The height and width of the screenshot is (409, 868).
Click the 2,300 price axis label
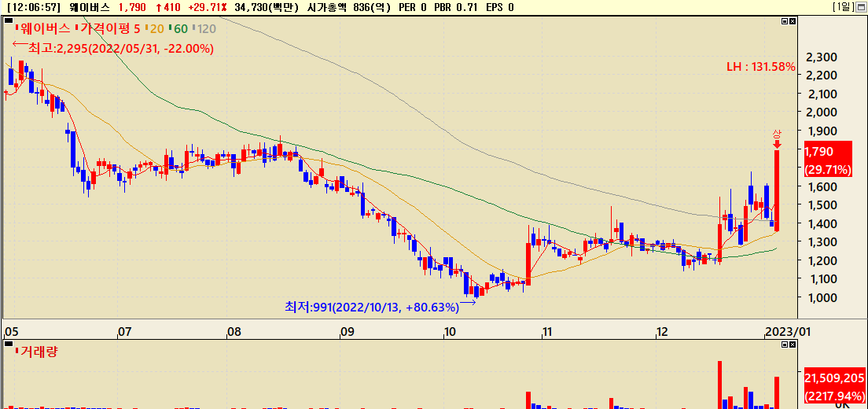tap(822, 57)
